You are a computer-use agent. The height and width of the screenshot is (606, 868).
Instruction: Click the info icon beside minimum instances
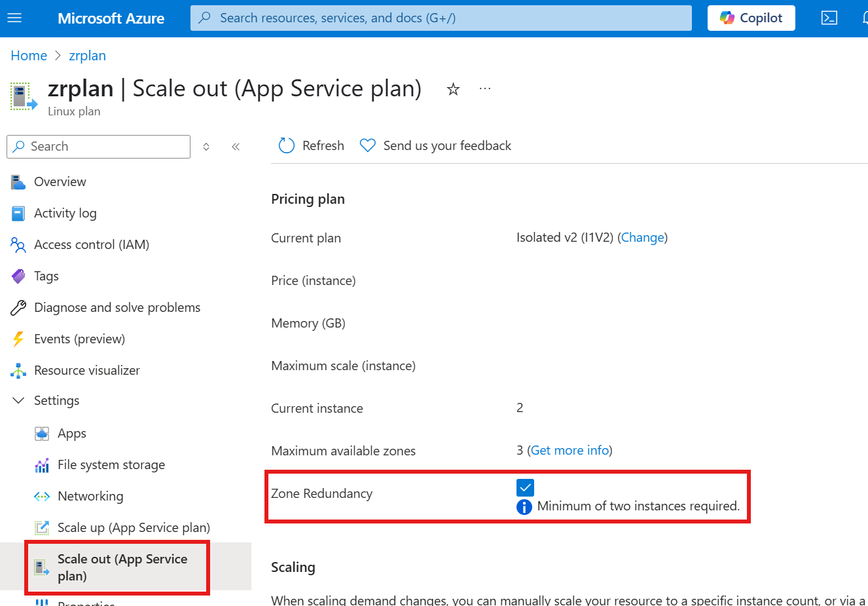pyautogui.click(x=524, y=506)
